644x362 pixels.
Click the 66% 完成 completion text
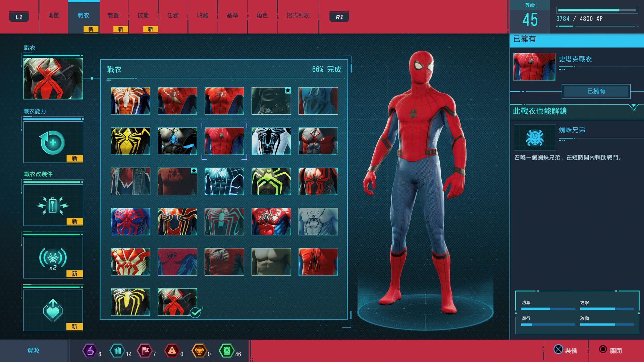click(327, 69)
